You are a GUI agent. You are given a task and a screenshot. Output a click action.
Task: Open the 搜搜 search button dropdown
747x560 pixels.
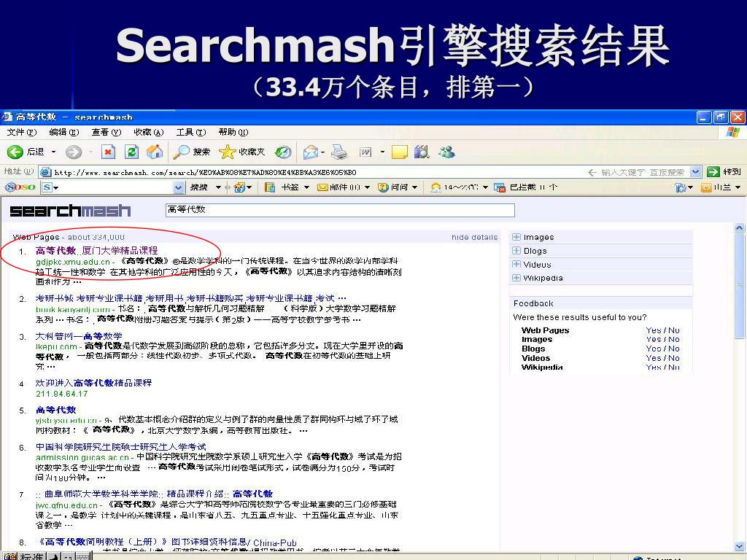218,187
